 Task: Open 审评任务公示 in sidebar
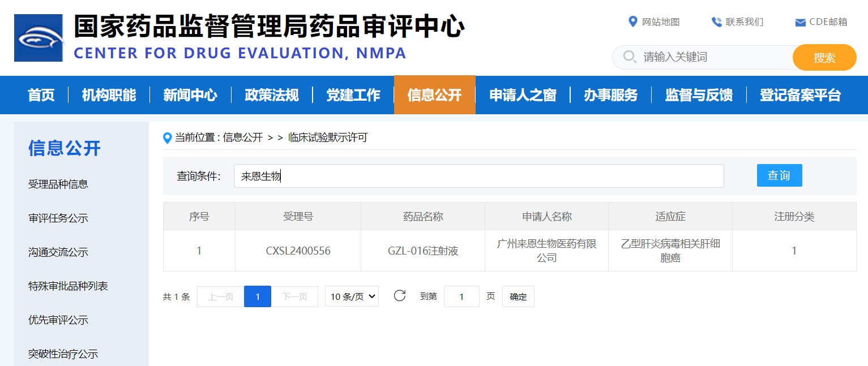click(58, 218)
